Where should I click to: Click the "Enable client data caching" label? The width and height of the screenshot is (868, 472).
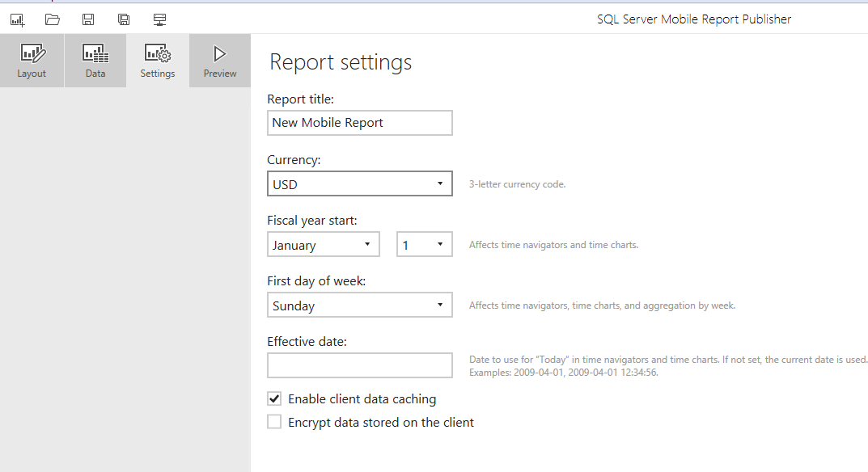click(x=362, y=398)
